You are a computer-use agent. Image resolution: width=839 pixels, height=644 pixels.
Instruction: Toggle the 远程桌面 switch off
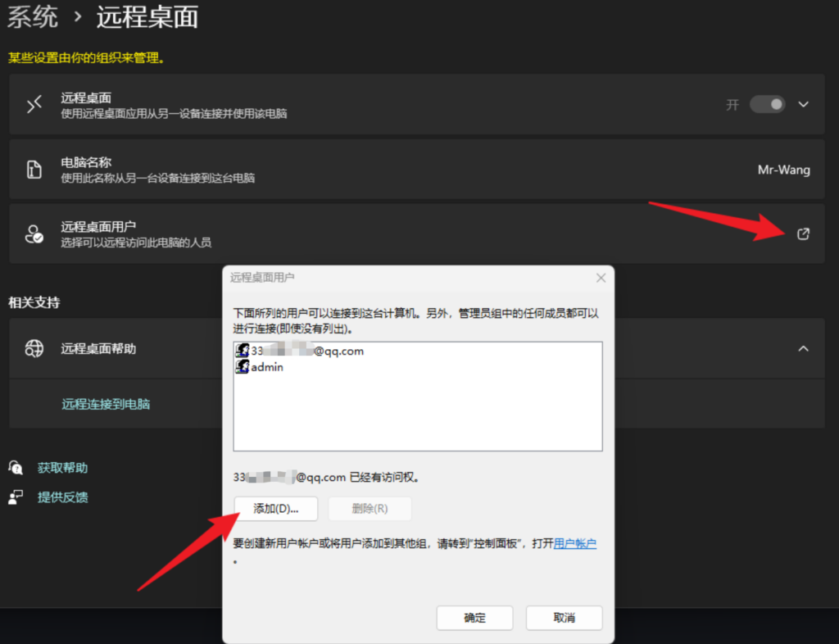click(x=767, y=105)
